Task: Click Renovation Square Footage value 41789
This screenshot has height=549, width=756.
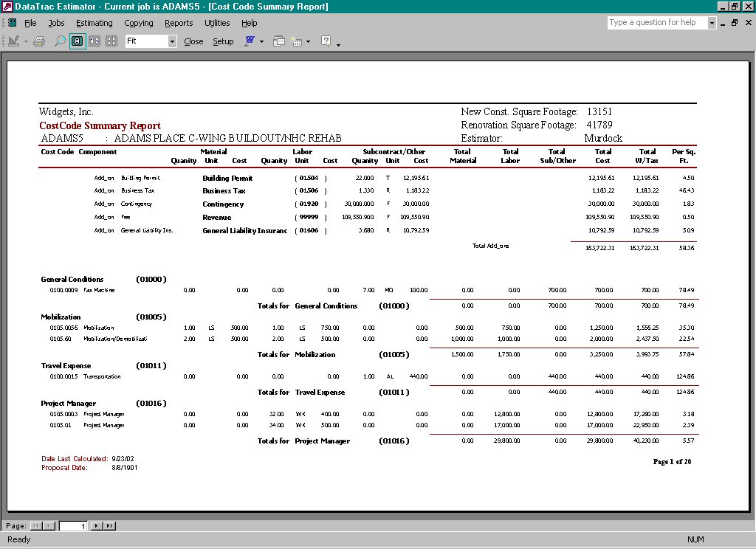Action: (x=599, y=125)
